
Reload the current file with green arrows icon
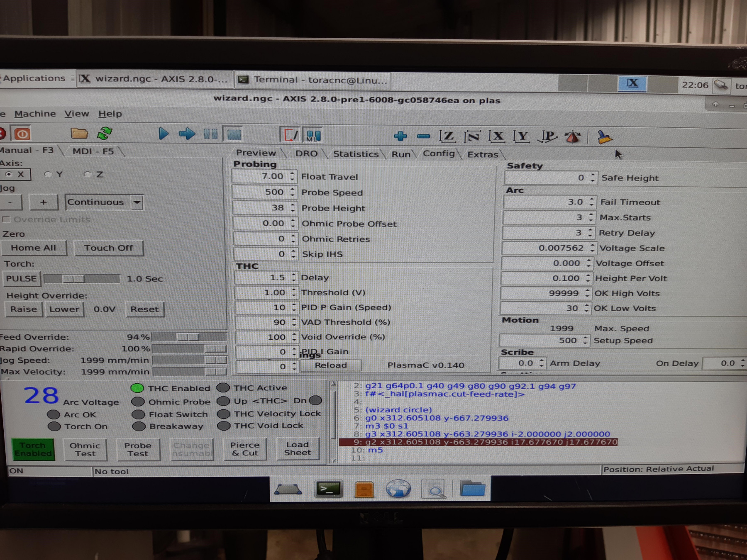[105, 134]
